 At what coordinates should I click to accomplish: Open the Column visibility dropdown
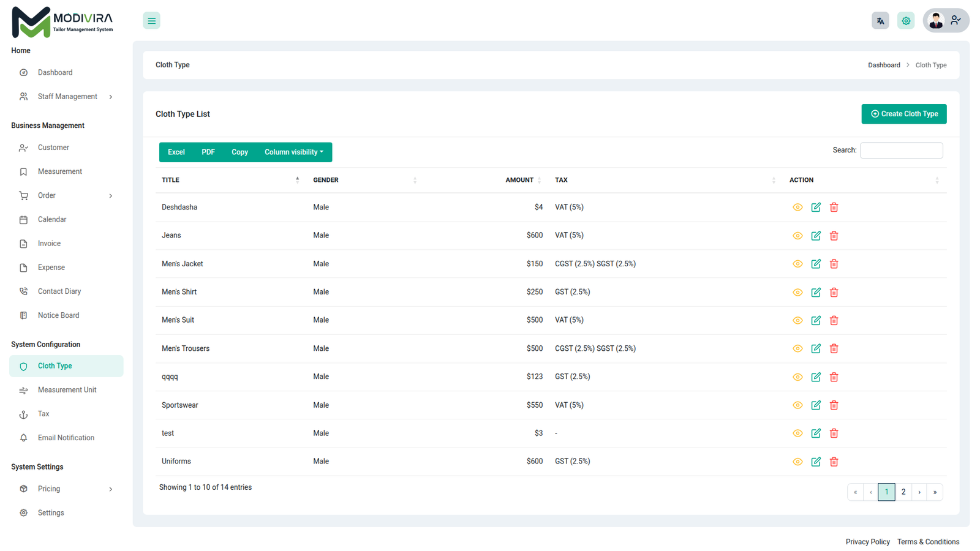(294, 152)
